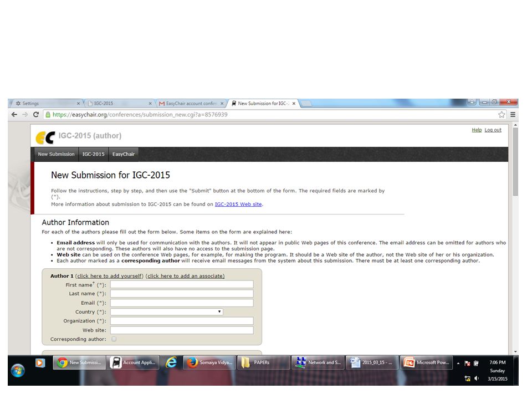
Task: Click the address bar URL
Action: pyautogui.click(x=140, y=115)
